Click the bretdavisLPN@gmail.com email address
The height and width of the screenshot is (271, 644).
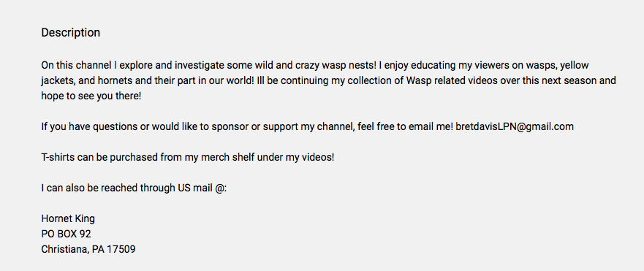[x=515, y=126]
